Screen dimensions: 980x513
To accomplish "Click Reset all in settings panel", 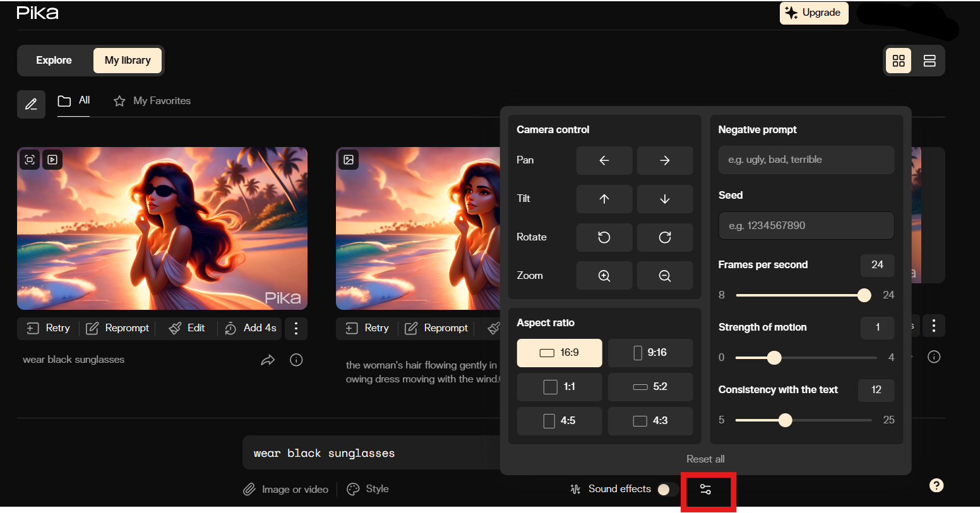I will (705, 459).
